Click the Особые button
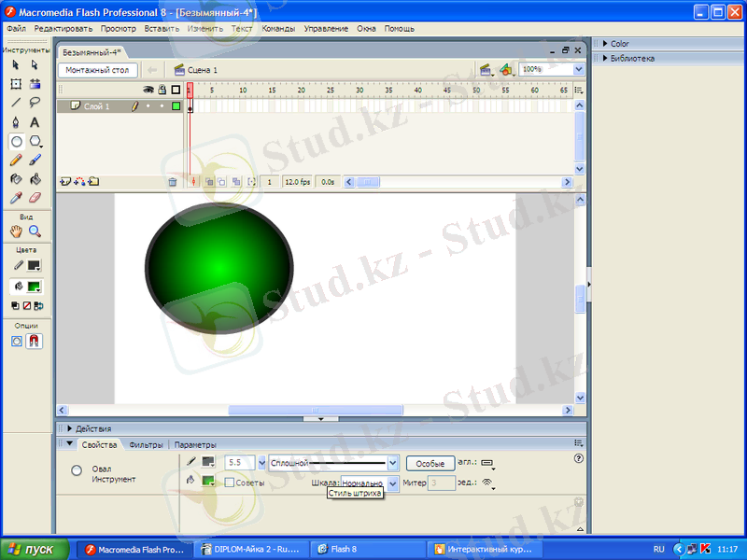747x560 pixels. (430, 463)
